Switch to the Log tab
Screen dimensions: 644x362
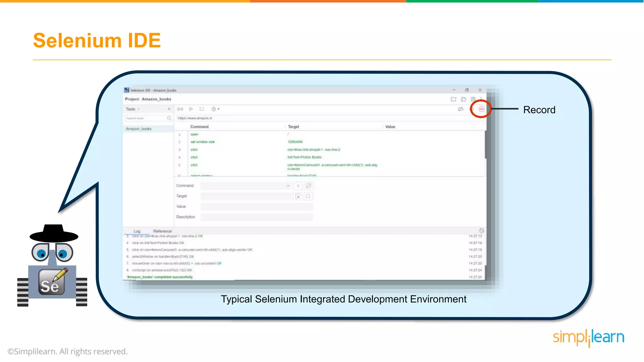pyautogui.click(x=137, y=231)
